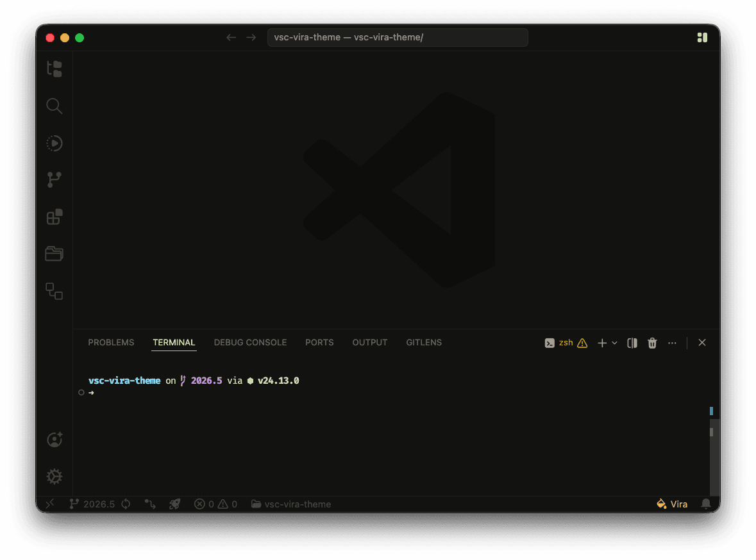Open the folders project manager icon
Viewport: 756px width, 560px height.
click(x=54, y=254)
